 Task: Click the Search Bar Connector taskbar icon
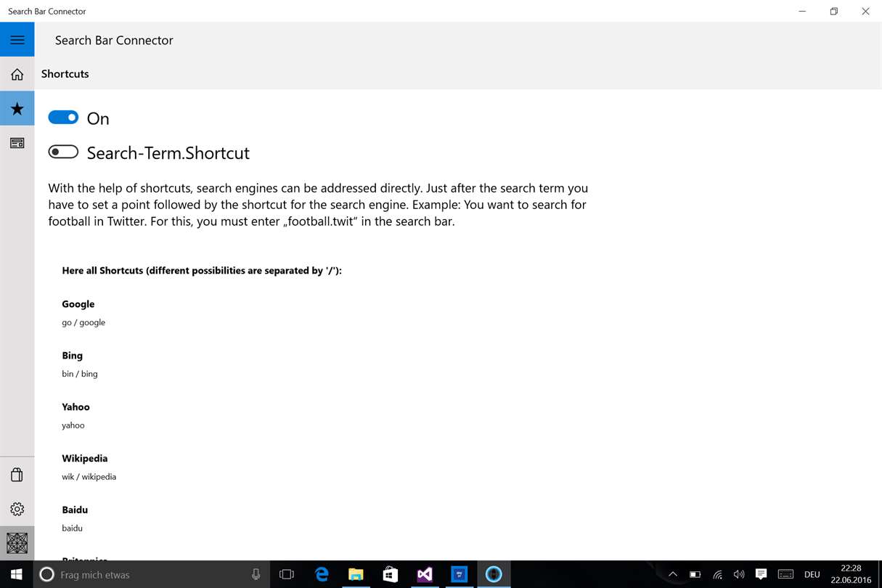coord(494,574)
